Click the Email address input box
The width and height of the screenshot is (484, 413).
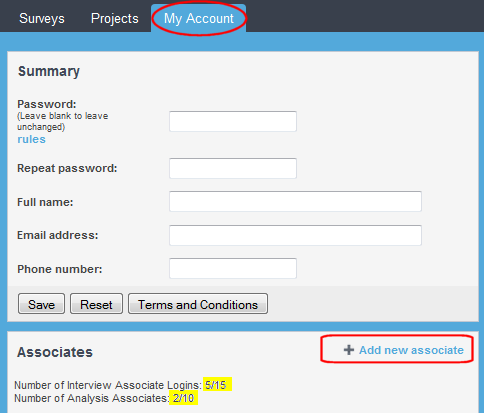(295, 235)
